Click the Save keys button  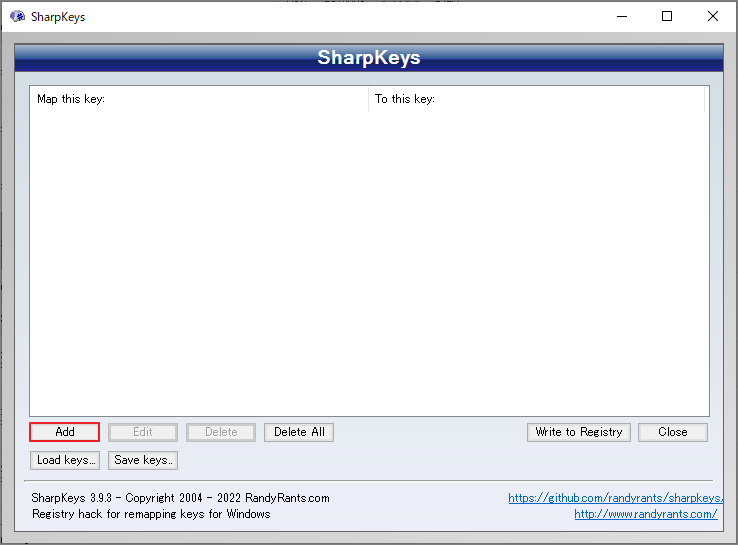click(x=143, y=460)
